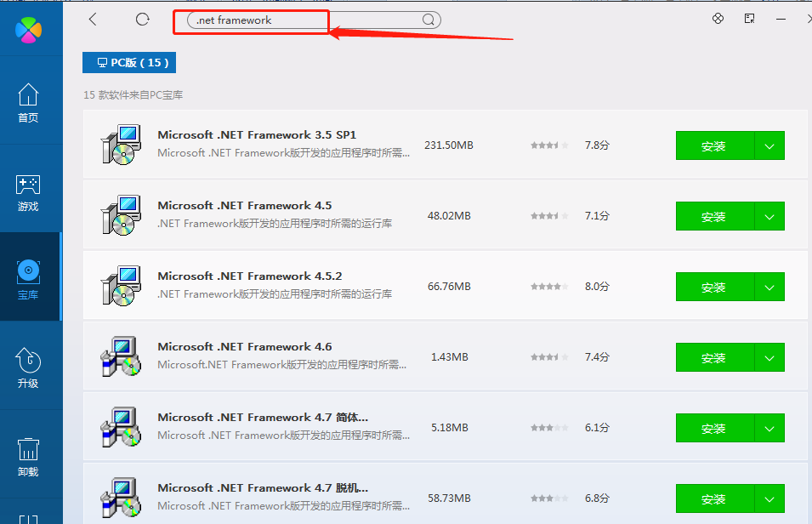Click star rating of .NET Framework 4.5.2

point(549,286)
